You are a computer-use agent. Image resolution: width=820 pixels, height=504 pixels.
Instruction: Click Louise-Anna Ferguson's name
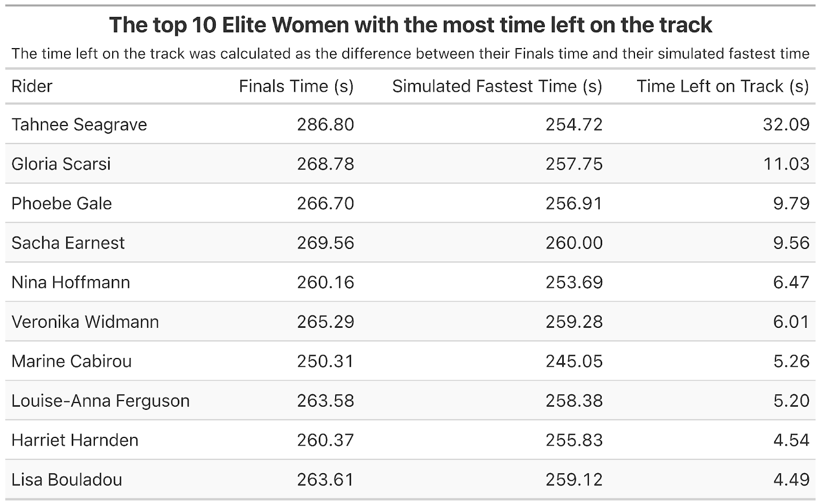point(100,401)
